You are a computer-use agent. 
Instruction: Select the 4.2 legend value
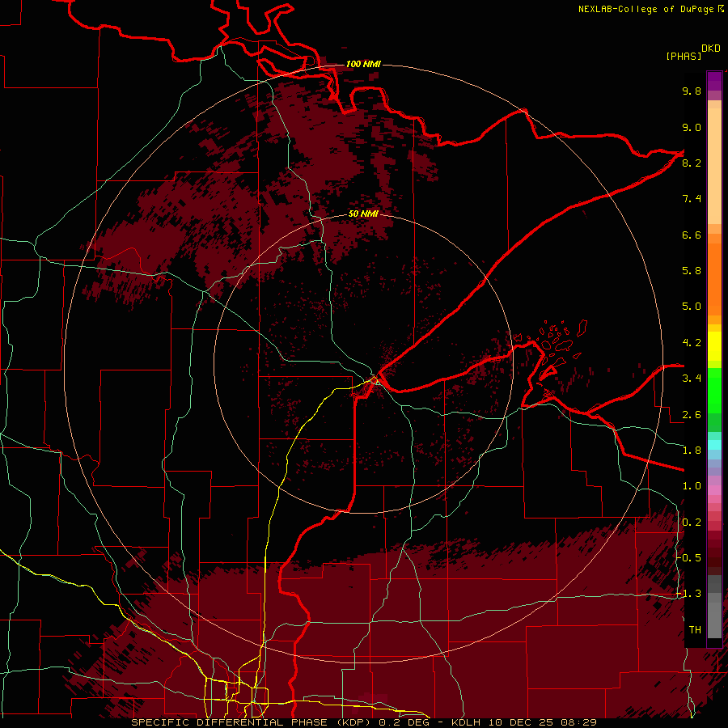point(692,343)
